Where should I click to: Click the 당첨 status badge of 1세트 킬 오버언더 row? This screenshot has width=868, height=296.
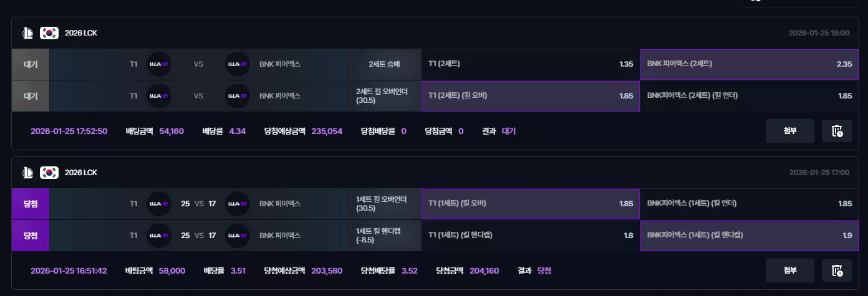coord(31,204)
